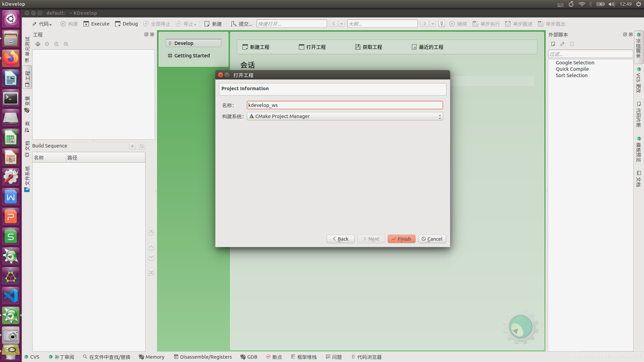Start the Debug tool

126,24
